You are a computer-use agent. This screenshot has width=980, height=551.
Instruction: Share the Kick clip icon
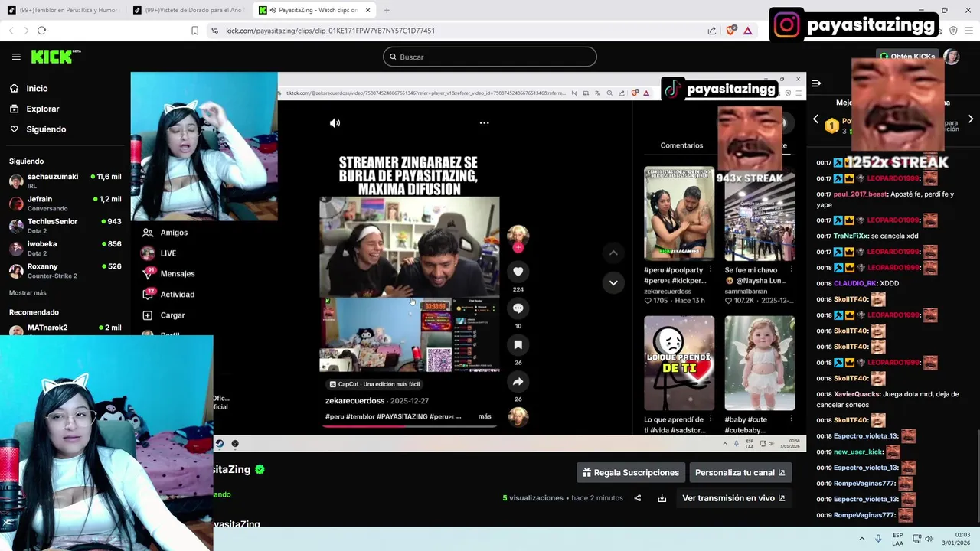point(637,498)
